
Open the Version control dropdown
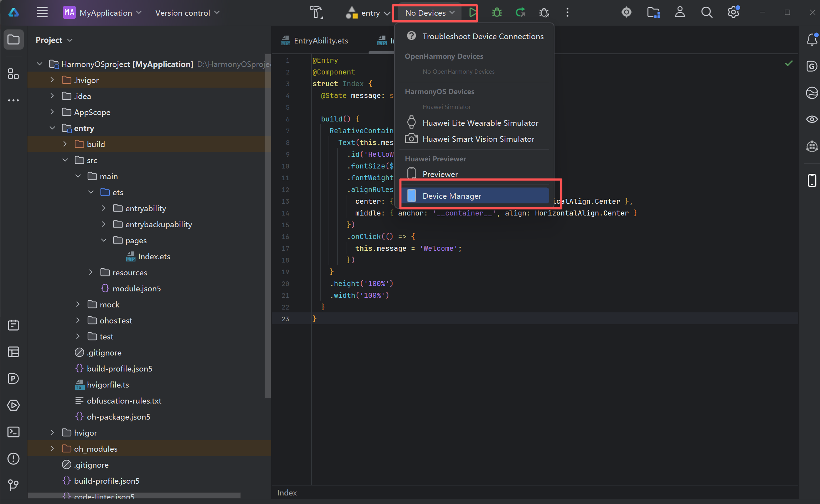[x=187, y=13]
